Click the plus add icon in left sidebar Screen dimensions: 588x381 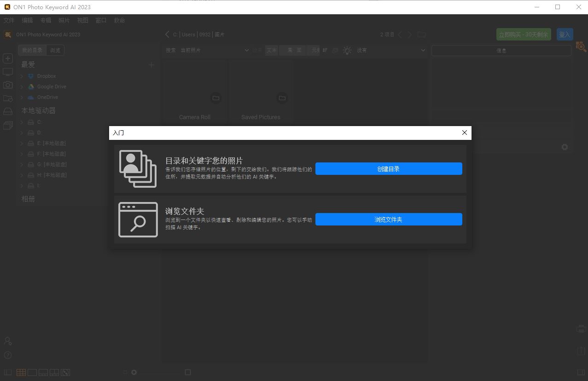(x=7, y=58)
